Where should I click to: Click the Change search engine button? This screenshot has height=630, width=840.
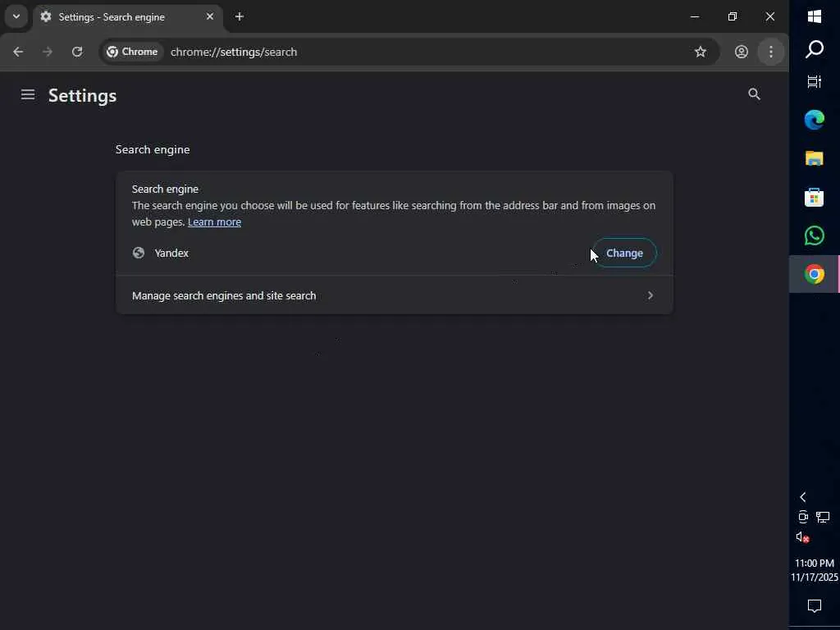624,253
